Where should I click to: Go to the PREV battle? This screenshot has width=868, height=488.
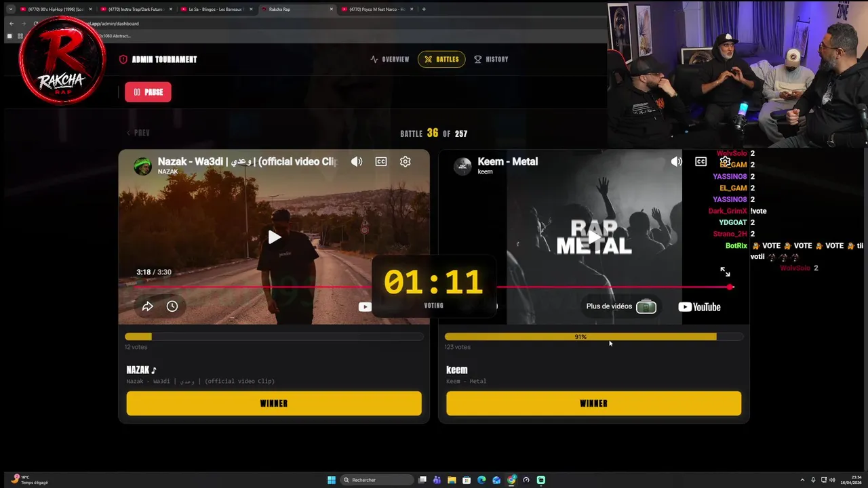138,133
